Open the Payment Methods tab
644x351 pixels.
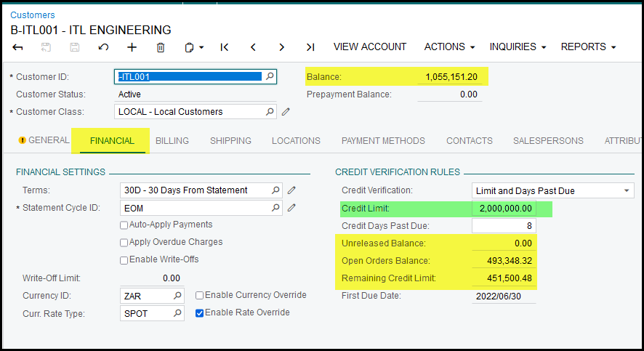point(383,141)
